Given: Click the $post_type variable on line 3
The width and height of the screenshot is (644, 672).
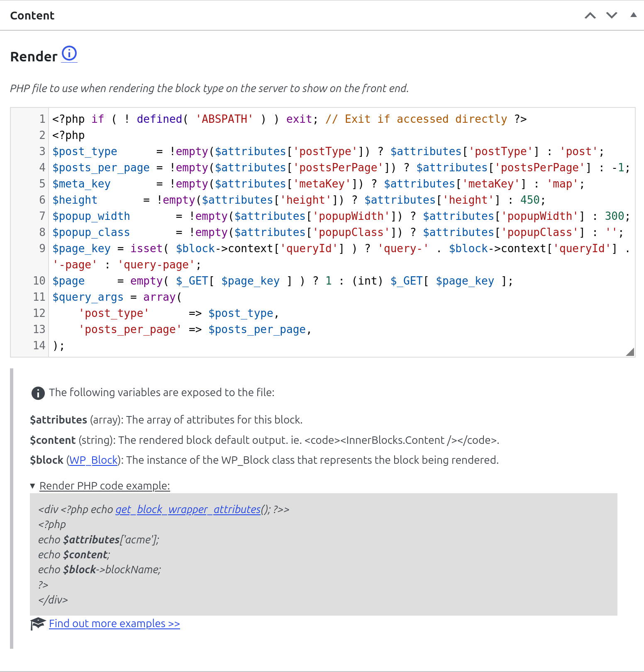Looking at the screenshot, I should pyautogui.click(x=85, y=151).
